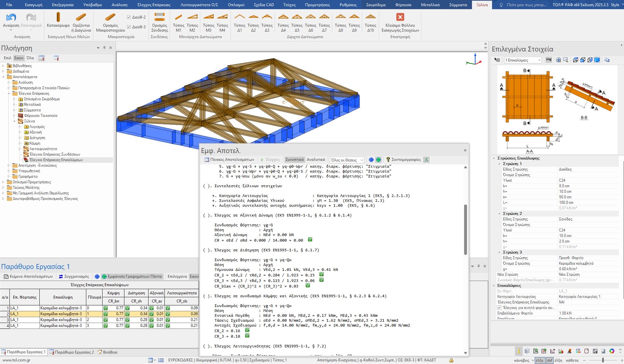Open the Μεταλλικά ribbon tab
The image size is (624, 364).
pyautogui.click(x=430, y=5)
